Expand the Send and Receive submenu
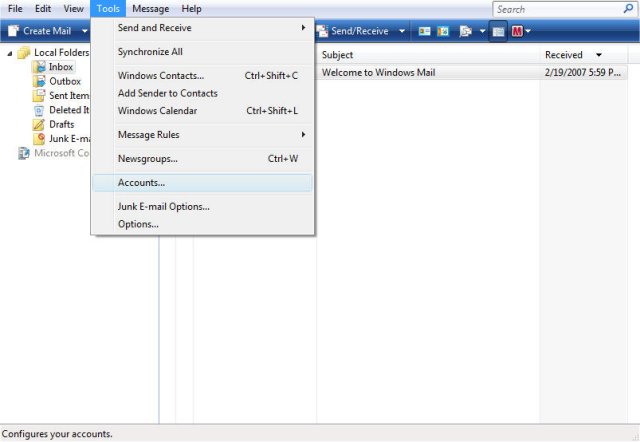 click(x=203, y=28)
